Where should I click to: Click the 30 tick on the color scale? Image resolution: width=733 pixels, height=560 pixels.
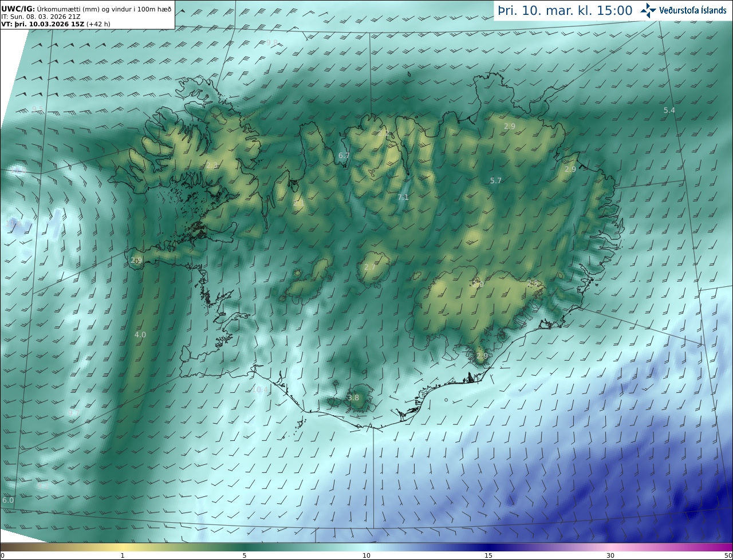[610, 555]
